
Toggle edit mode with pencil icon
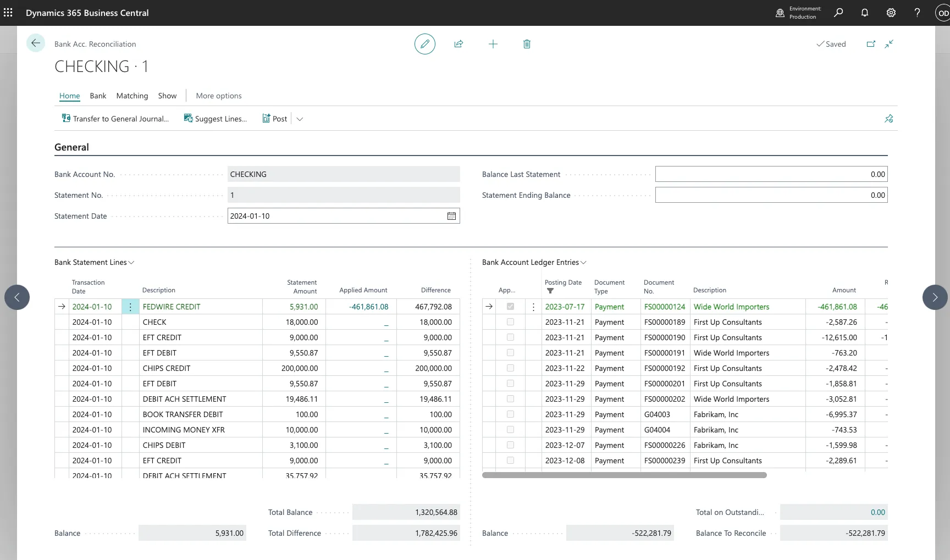click(x=425, y=44)
